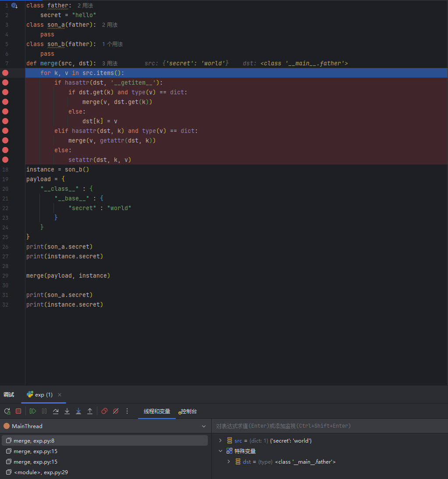Click the evaluate expression input field
This screenshot has height=479, width=448.
[329, 426]
